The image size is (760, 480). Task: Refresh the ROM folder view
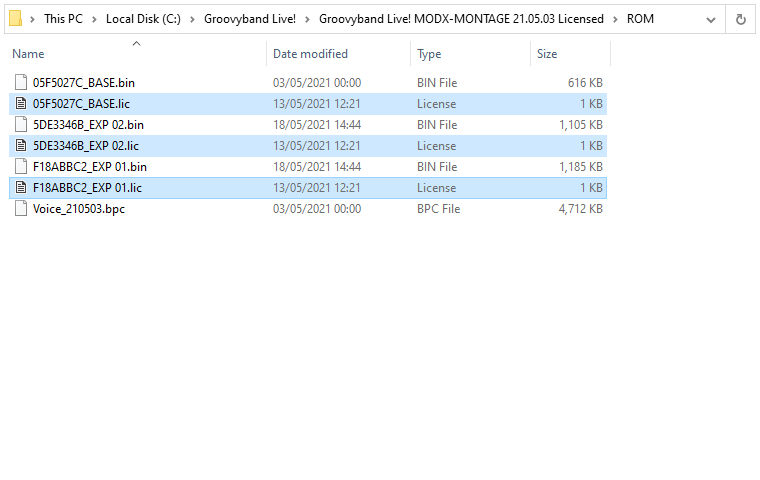(x=740, y=19)
